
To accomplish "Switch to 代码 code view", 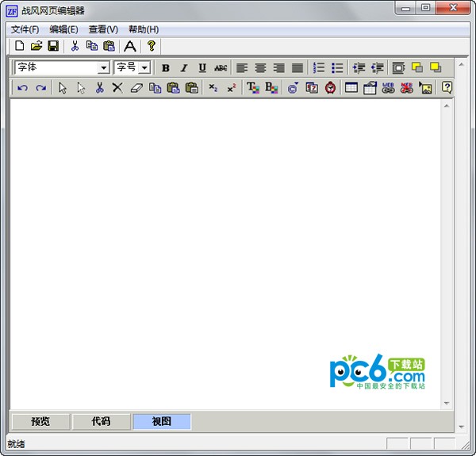I will (101, 422).
